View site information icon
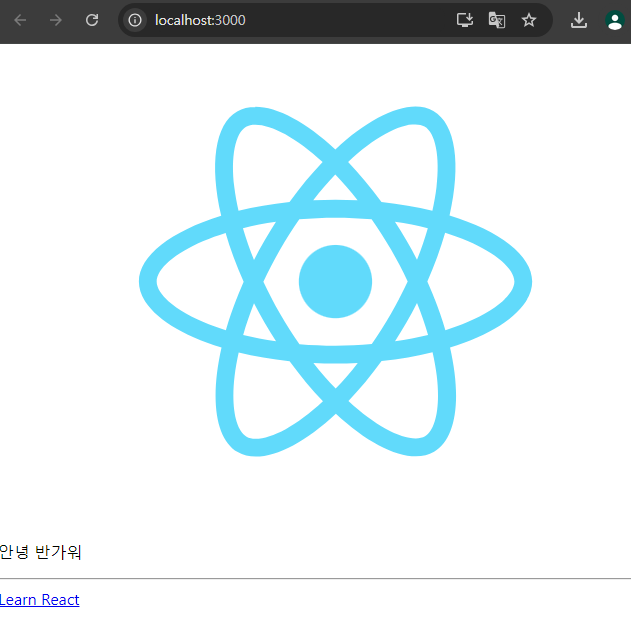This screenshot has height=634, width=631. coord(135,20)
